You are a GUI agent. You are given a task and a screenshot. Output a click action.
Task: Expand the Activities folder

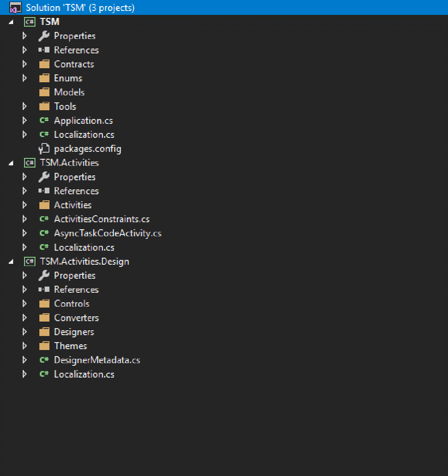click(x=24, y=205)
